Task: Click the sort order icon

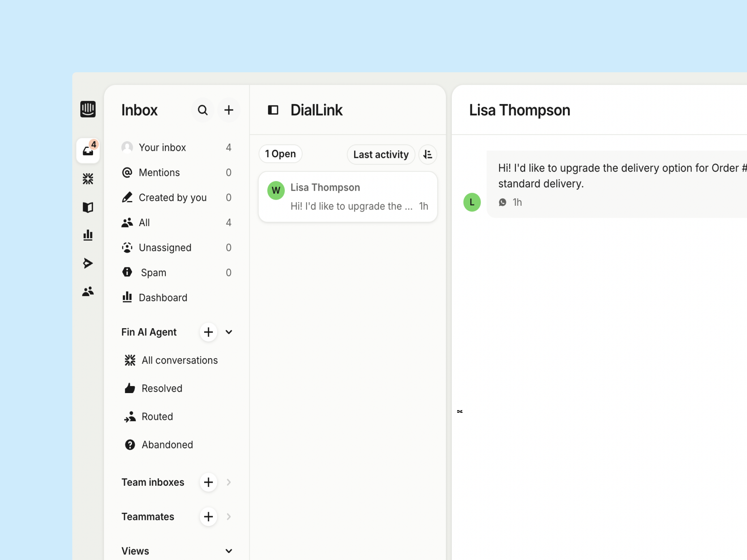Action: 427,154
